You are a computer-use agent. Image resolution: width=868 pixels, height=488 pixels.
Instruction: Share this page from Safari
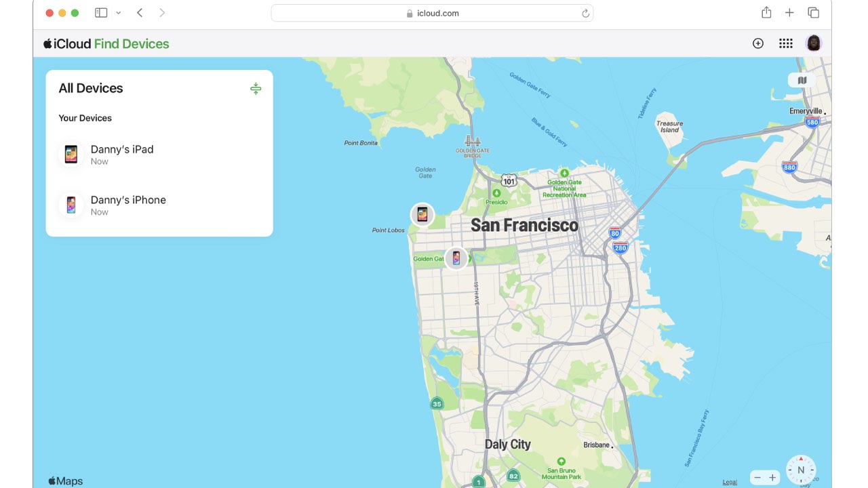point(766,12)
